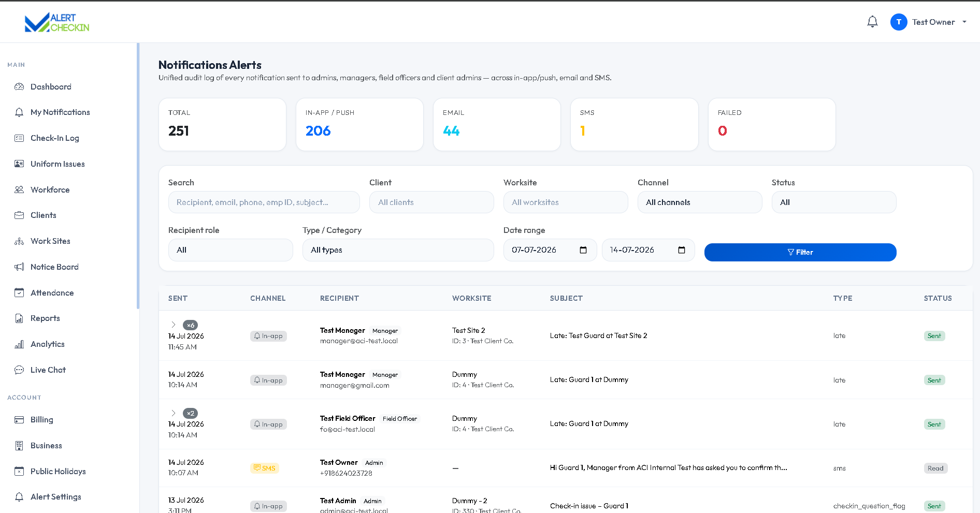Click the Clients briefcase icon
The image size is (980, 513).
(x=19, y=215)
